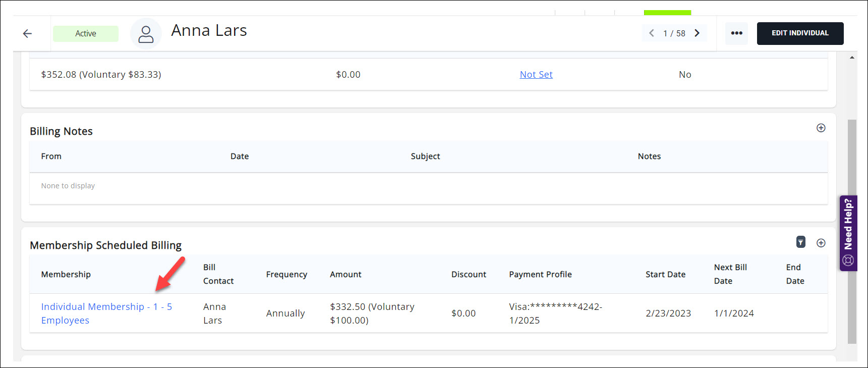868x368 pixels.
Task: Open the three-dots more options menu
Action: [736, 33]
